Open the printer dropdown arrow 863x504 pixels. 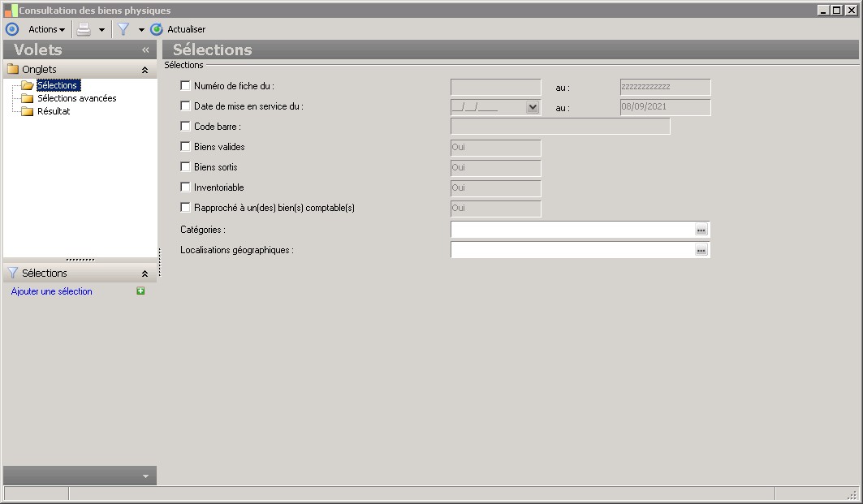(101, 30)
